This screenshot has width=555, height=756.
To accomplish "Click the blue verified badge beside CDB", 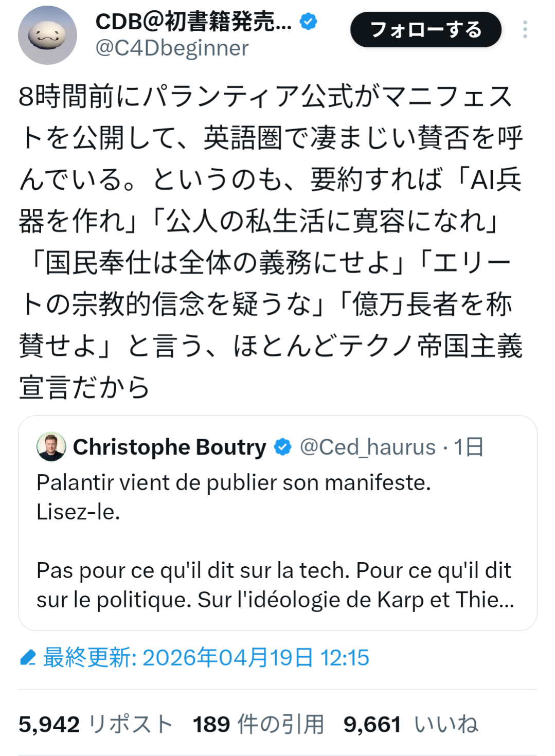I will tap(308, 22).
